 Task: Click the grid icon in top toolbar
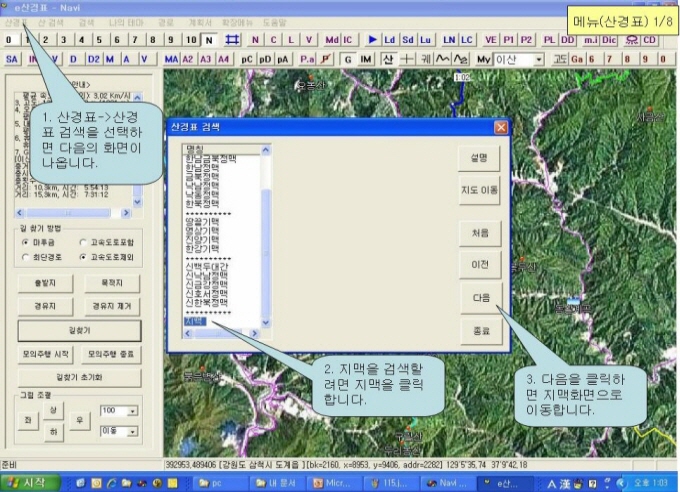tap(232, 39)
